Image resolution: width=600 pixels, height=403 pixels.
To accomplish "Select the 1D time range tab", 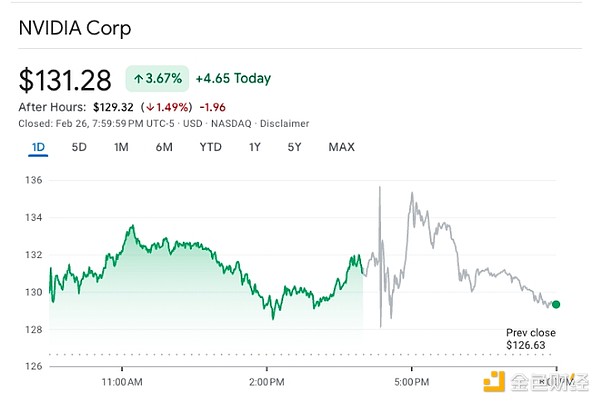I will point(38,148).
